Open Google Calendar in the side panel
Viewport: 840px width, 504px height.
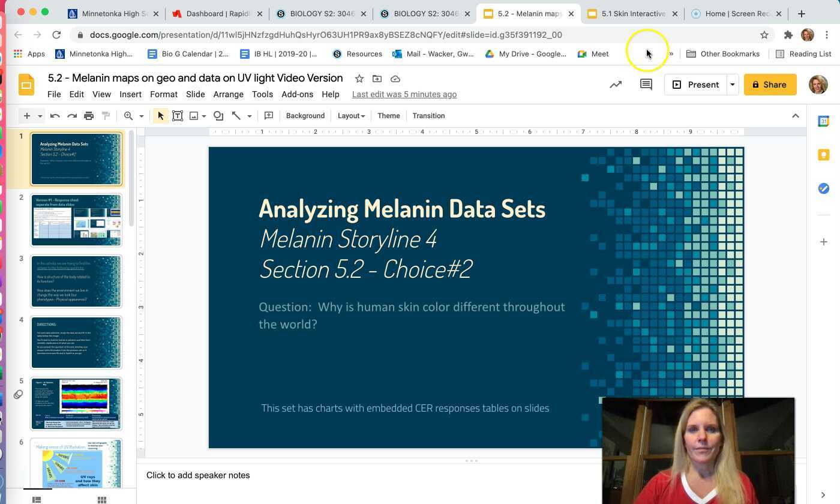tap(823, 120)
